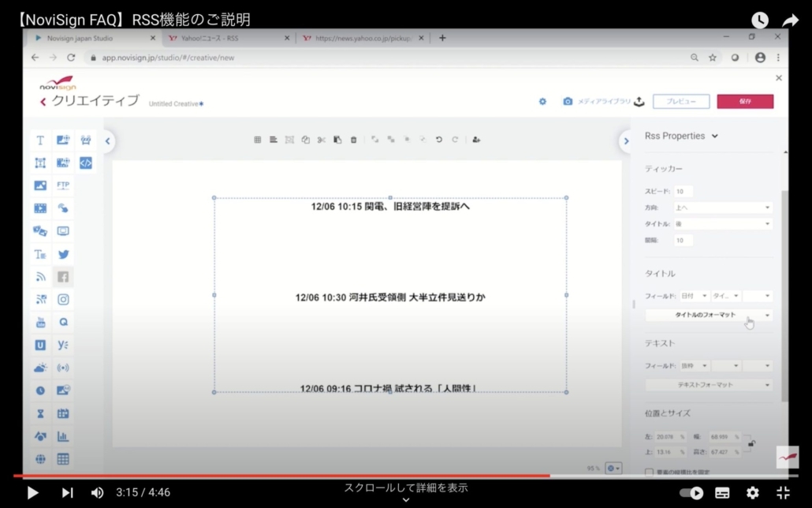Open the Rss Properties panel dropdown
The image size is (812, 508).
click(682, 136)
